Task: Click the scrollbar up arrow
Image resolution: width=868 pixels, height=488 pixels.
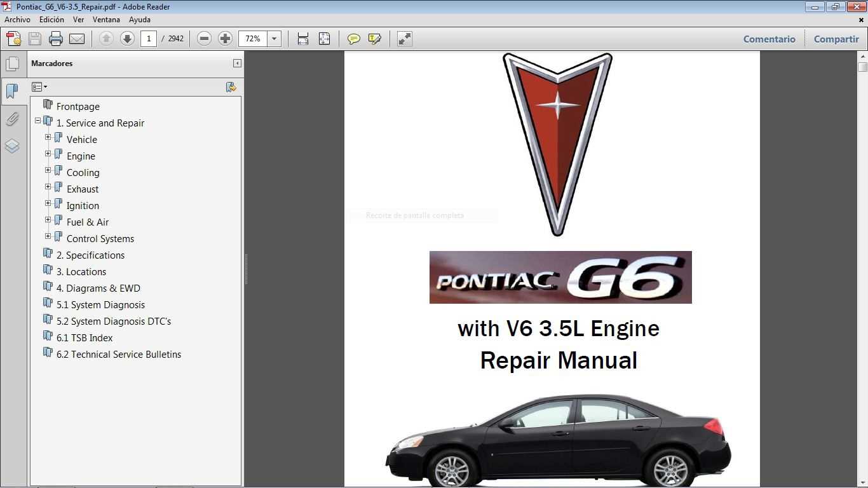Action: coord(862,56)
